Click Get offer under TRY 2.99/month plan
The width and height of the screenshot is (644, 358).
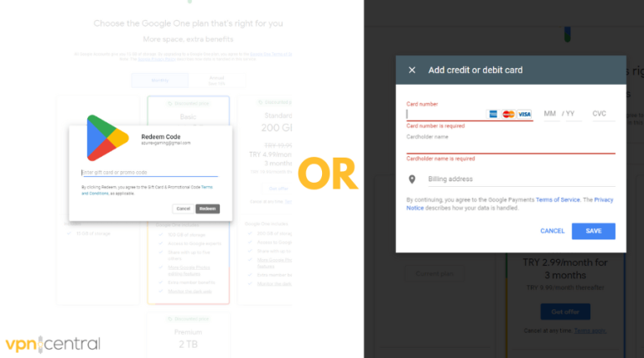[565, 312]
